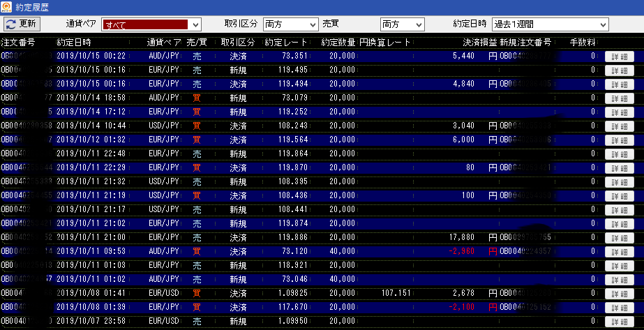Open the 売買 dropdown set to 両方
This screenshot has width=644, height=330.
(x=402, y=24)
